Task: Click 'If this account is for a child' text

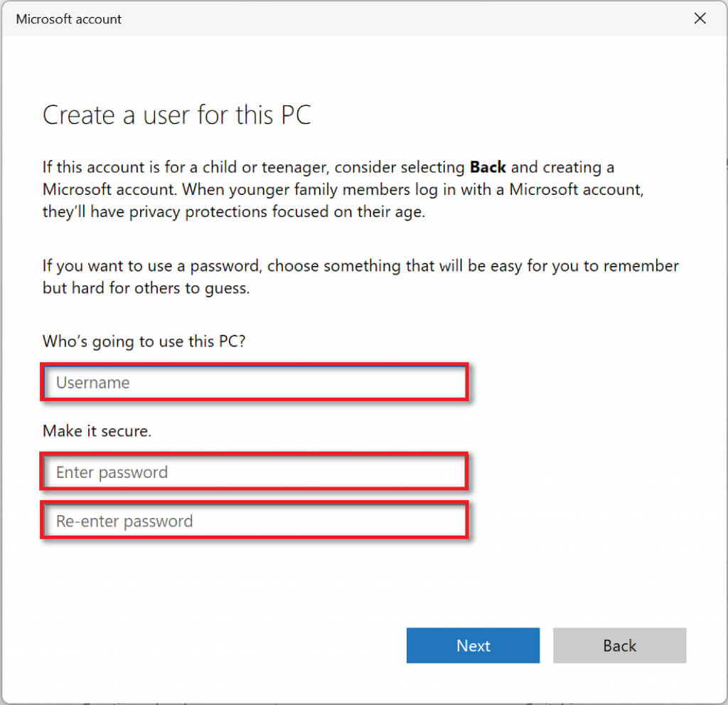Action: [x=134, y=168]
